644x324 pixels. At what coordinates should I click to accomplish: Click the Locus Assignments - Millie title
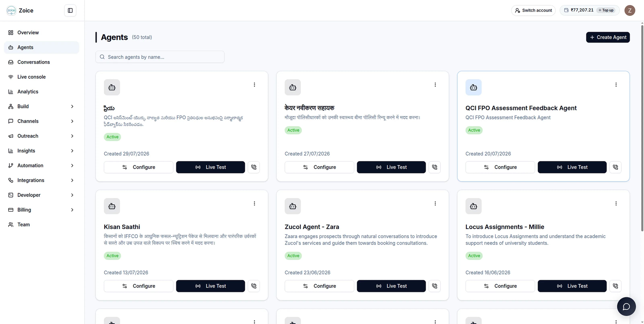505,227
